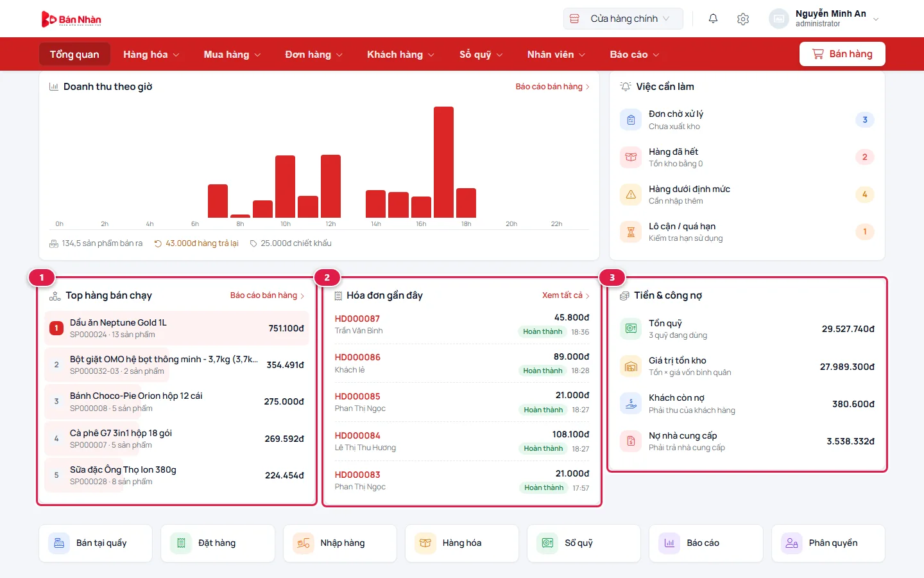Screen dimensions: 924x578
Task: Open the Nhân viên menu
Action: [x=556, y=55]
